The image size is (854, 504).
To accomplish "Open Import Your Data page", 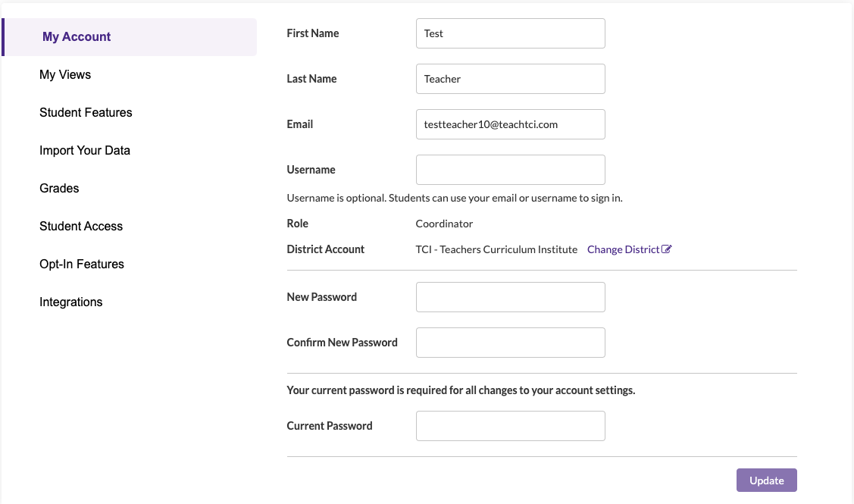I will coord(85,151).
